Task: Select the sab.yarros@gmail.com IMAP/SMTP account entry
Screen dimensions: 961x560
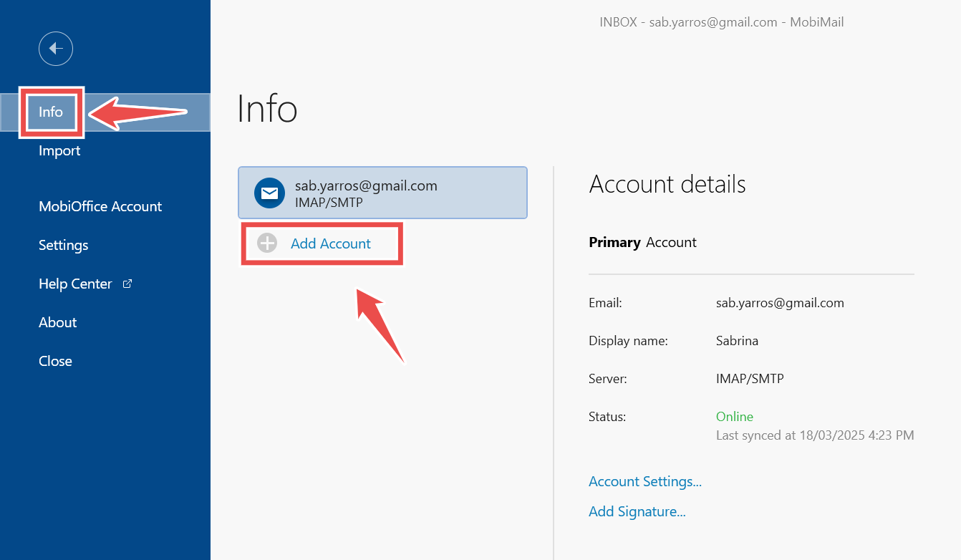Action: coord(382,193)
